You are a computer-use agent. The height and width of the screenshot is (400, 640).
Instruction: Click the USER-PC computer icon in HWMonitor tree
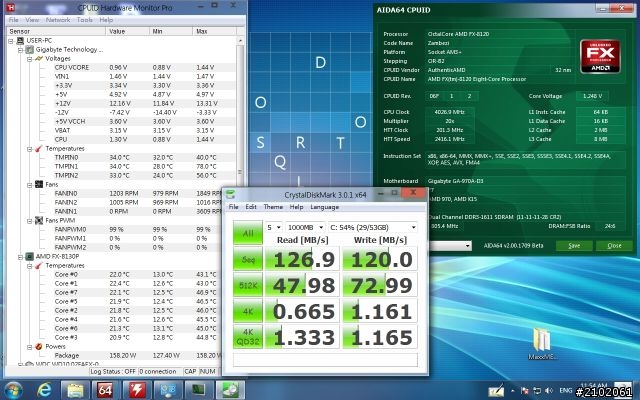(x=20, y=40)
